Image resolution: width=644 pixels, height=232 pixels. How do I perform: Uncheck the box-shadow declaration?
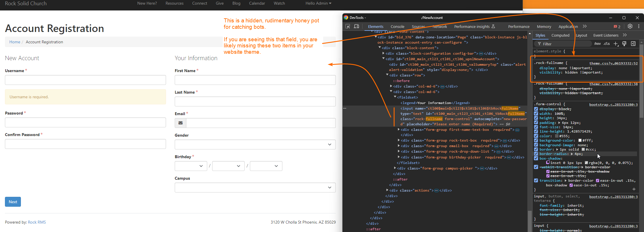pos(536,158)
